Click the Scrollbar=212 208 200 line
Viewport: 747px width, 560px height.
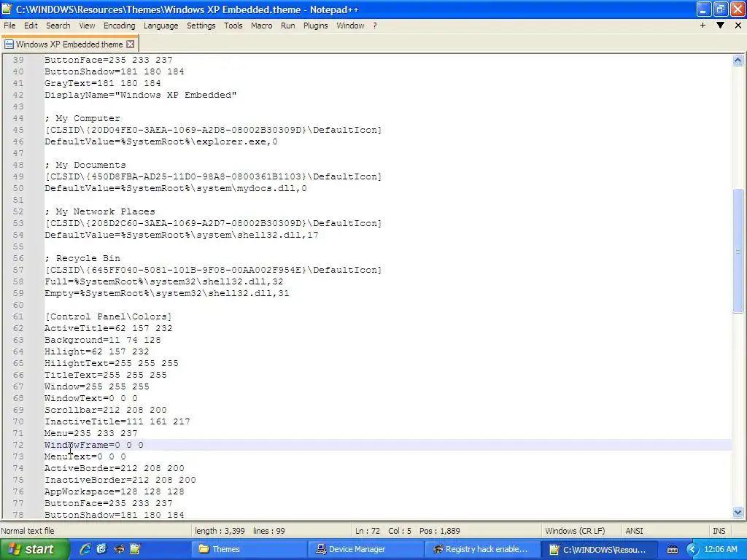point(106,410)
